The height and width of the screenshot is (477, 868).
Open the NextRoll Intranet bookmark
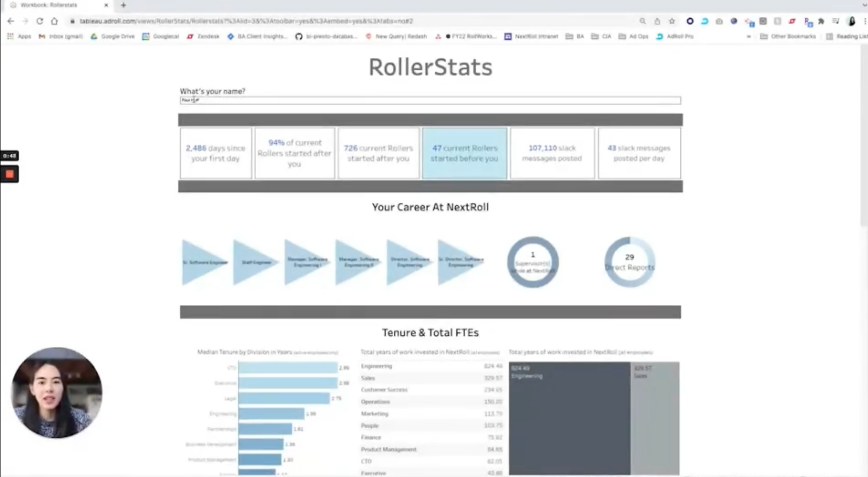(x=532, y=36)
